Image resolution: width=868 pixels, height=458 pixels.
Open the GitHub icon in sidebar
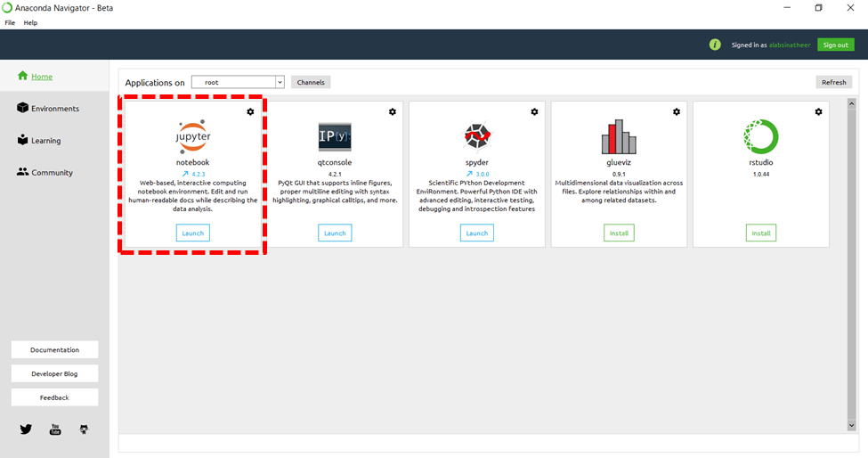point(85,429)
